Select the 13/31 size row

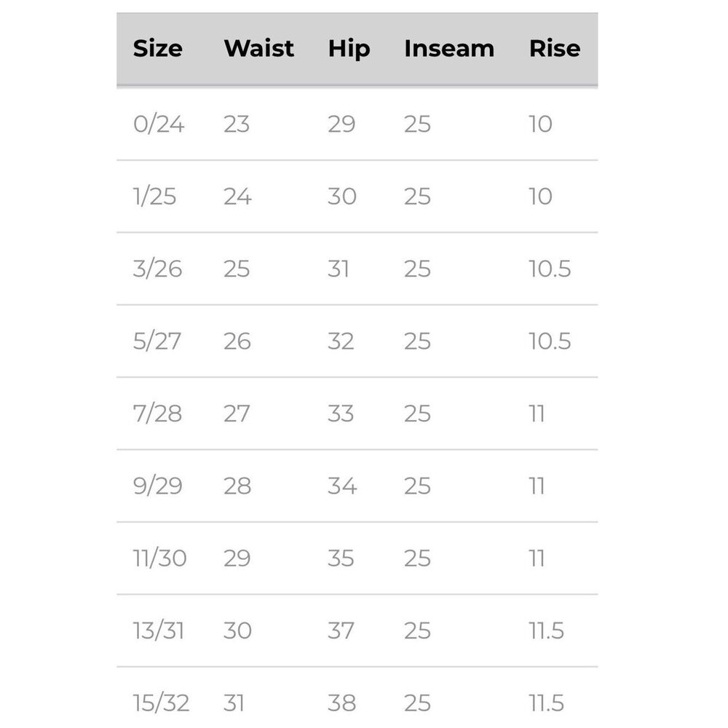[x=357, y=631]
